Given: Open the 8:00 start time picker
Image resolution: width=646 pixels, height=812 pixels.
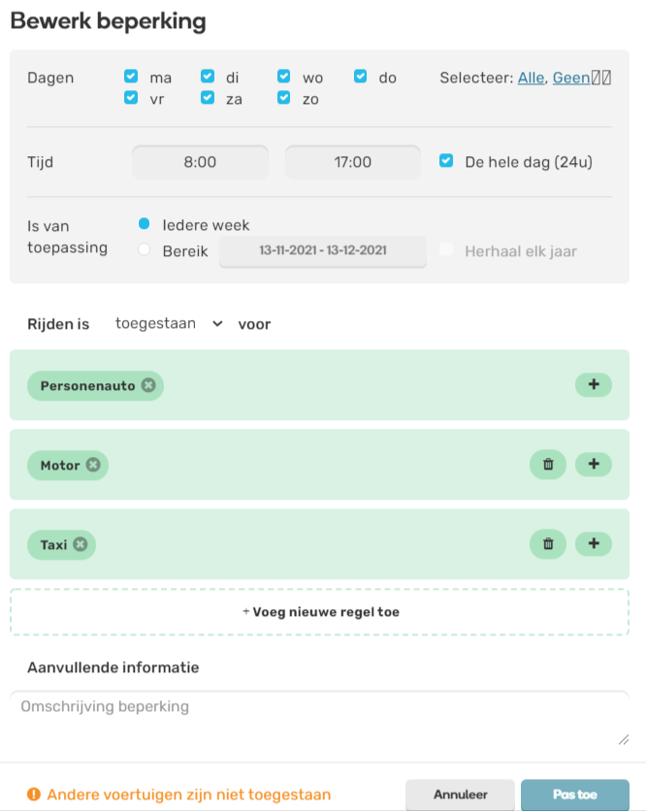Looking at the screenshot, I should [200, 162].
